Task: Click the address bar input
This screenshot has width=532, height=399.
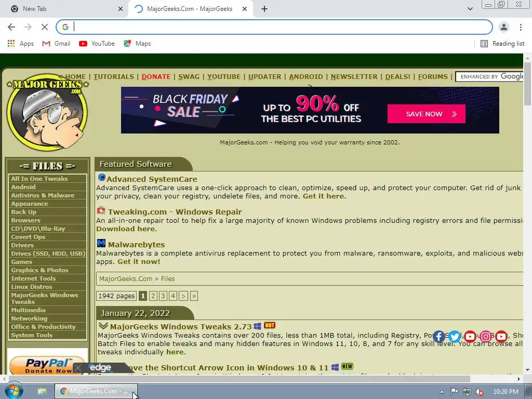Action: pyautogui.click(x=274, y=27)
